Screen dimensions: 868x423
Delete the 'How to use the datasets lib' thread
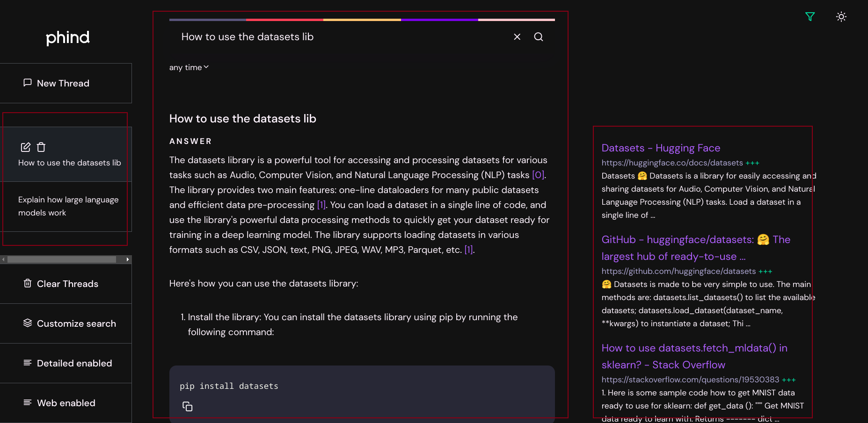point(41,147)
